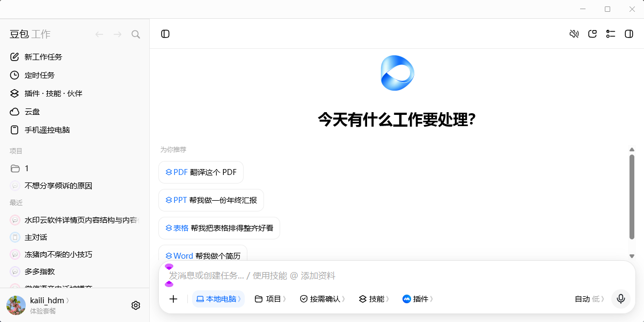
Task: Click the 豆包 工作 title
Action: pos(30,34)
